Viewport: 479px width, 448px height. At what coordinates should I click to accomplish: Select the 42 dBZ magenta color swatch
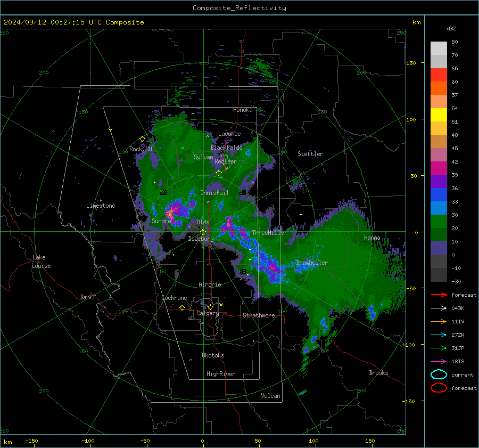(439, 168)
